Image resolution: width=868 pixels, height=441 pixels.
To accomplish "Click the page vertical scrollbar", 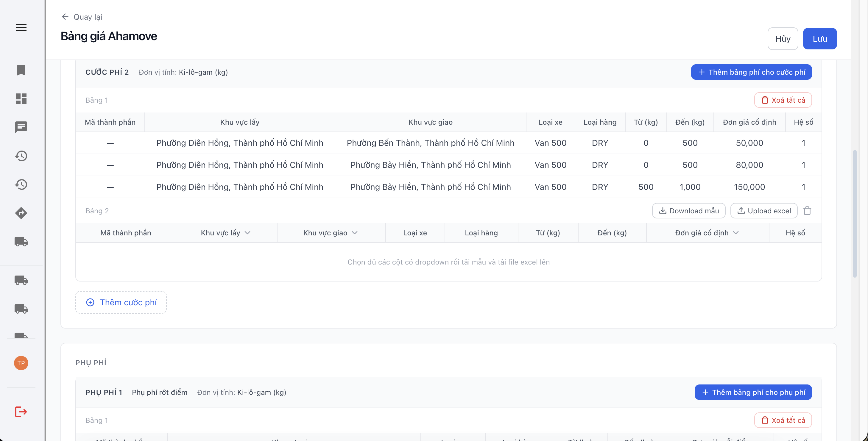I will 855,214.
